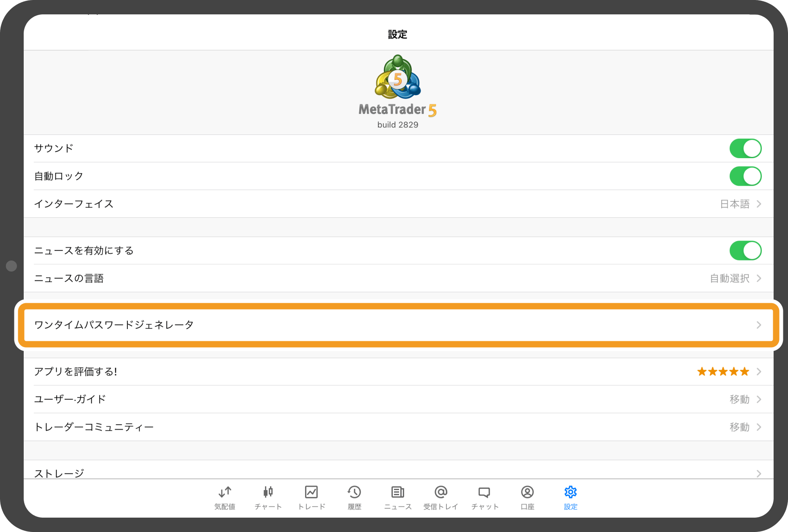The image size is (788, 532).
Task: Switch to the ニュース tab label
Action: [x=398, y=507]
